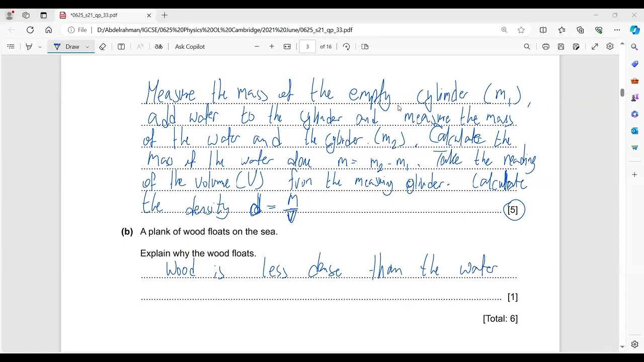The height and width of the screenshot is (362, 644).
Task: Select the 0625_s21_qp_33.pdf tab
Action: pyautogui.click(x=105, y=15)
